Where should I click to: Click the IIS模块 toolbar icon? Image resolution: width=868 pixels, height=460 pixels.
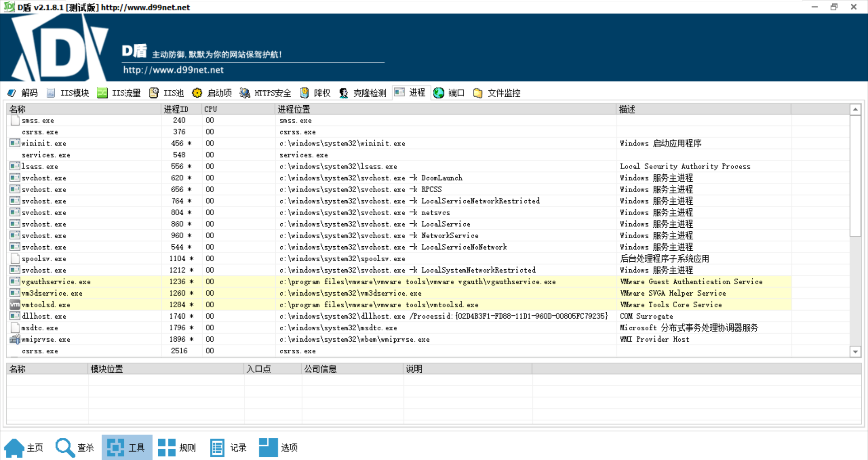pyautogui.click(x=51, y=93)
